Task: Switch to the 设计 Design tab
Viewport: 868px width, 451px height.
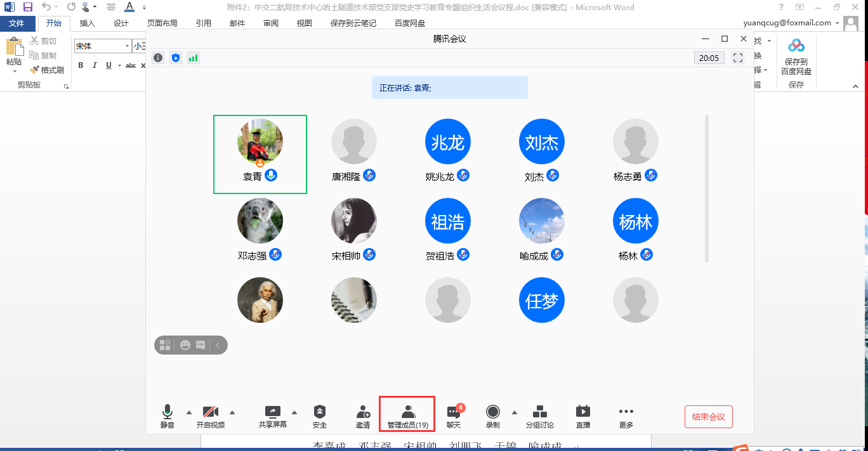Action: click(x=121, y=23)
